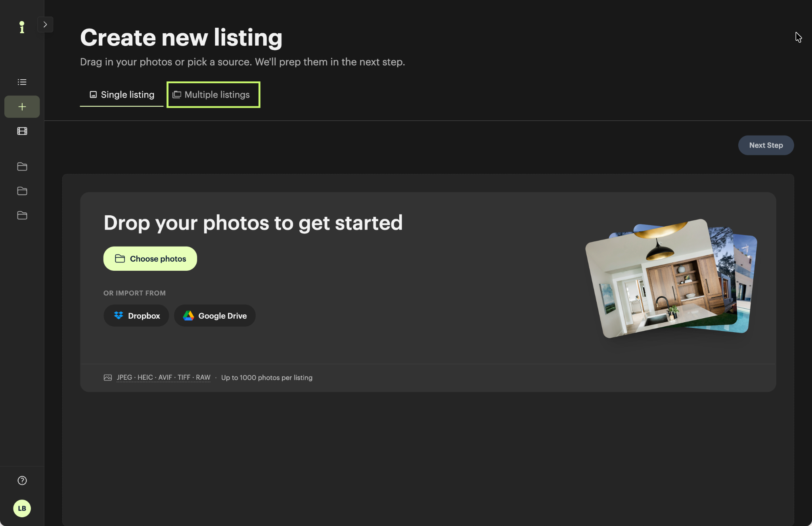Open the help question mark icon
Image resolution: width=812 pixels, height=526 pixels.
click(22, 480)
